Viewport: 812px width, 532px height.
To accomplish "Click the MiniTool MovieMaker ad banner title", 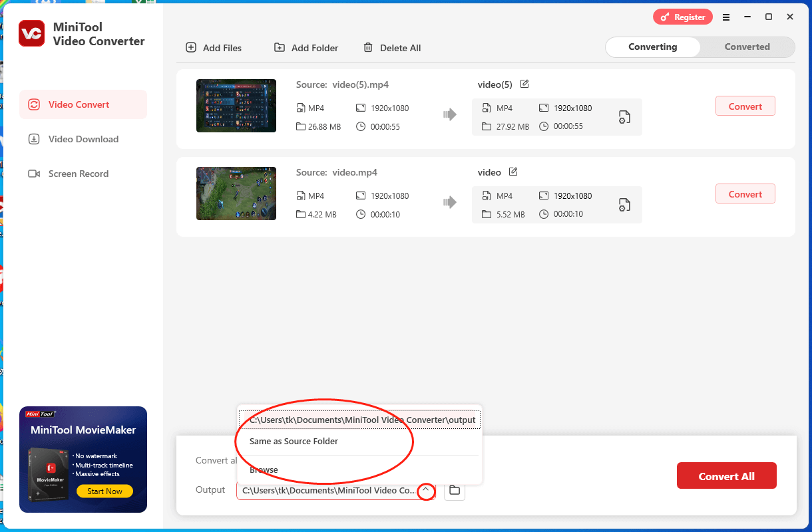I will [x=83, y=430].
